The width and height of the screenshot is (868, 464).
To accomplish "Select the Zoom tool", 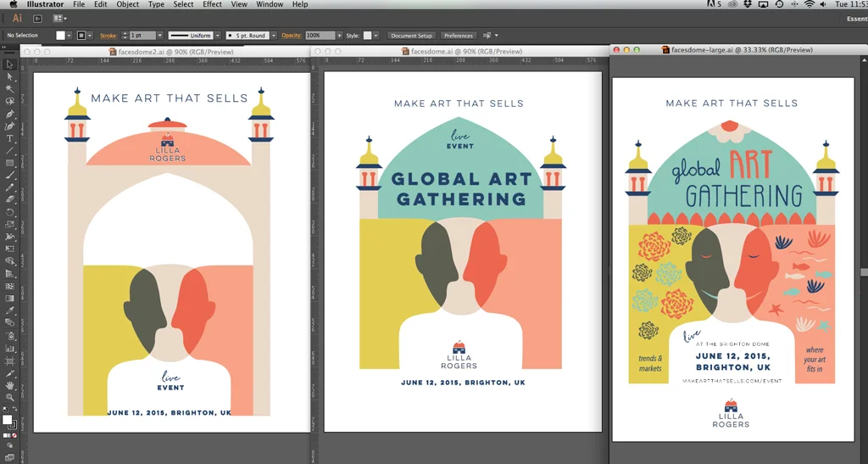I will (9, 398).
